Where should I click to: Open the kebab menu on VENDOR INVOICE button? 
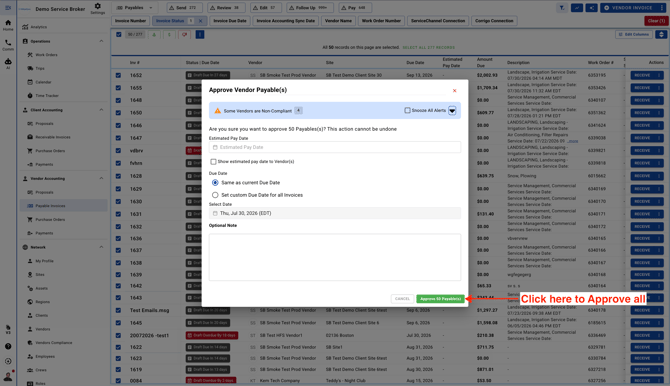click(661, 8)
